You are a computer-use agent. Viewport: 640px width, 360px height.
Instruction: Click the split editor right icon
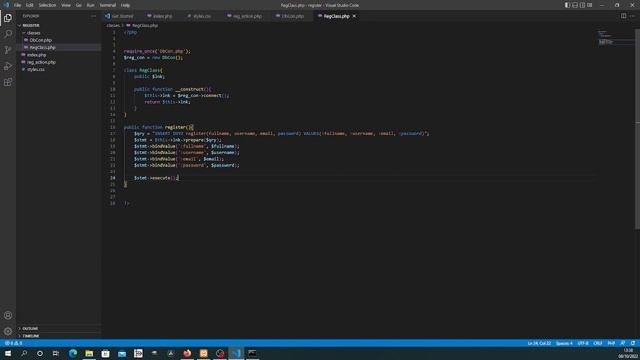(623, 16)
